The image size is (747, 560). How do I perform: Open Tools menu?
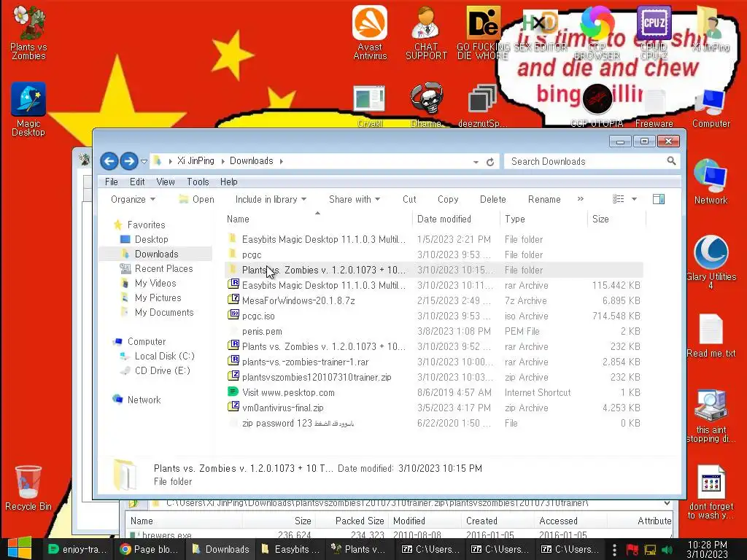198,182
